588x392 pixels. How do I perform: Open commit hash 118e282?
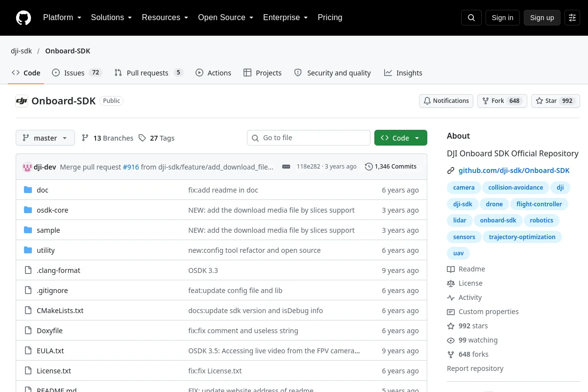[308, 167]
